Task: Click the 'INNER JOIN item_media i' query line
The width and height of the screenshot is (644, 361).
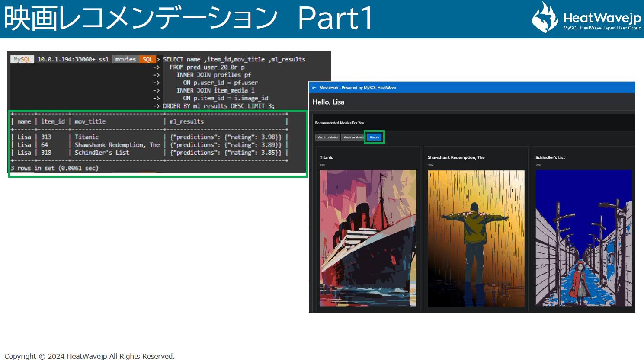Action: [215, 90]
